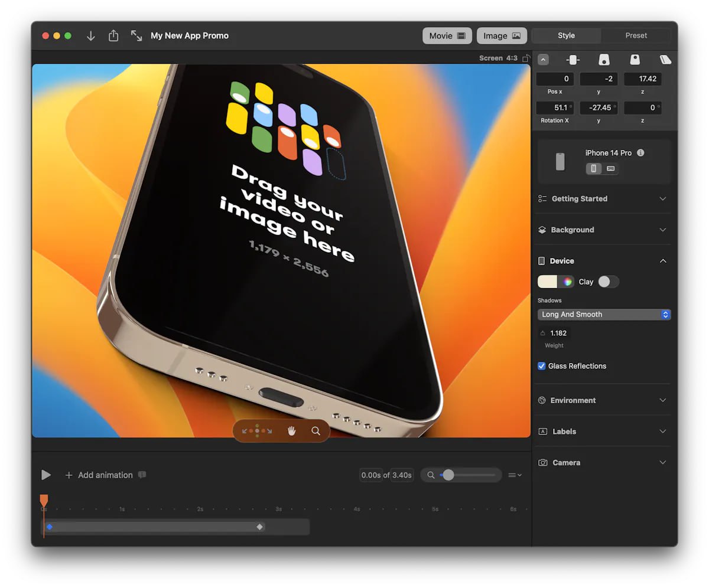Select the hand pan tool
The image size is (709, 588).
[291, 431]
